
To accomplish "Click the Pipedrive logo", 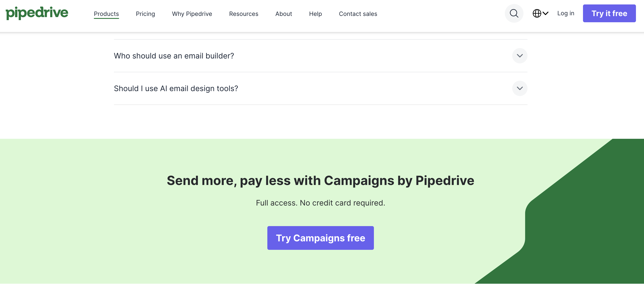I will (x=37, y=13).
